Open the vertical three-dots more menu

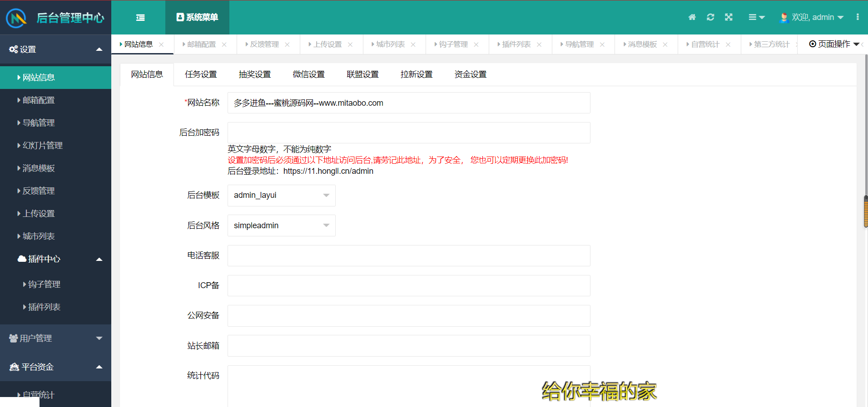tap(857, 17)
